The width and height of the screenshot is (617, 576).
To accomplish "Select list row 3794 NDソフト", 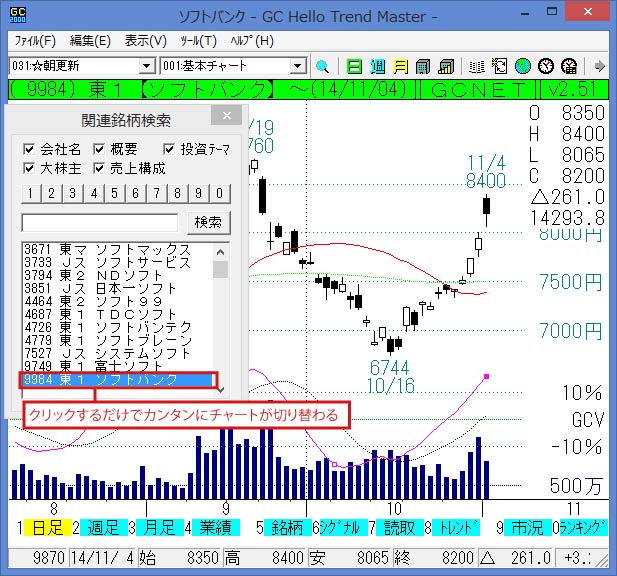I will 117,275.
